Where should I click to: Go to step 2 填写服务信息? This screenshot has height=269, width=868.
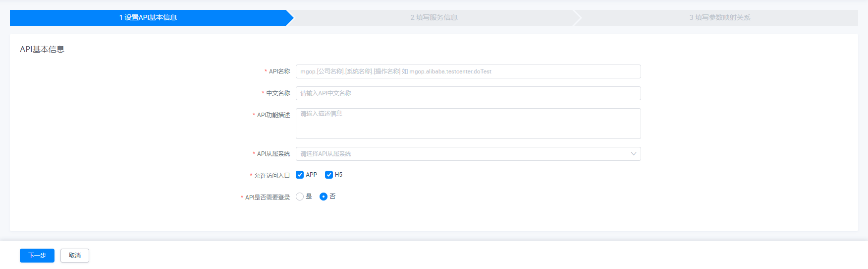(x=434, y=17)
